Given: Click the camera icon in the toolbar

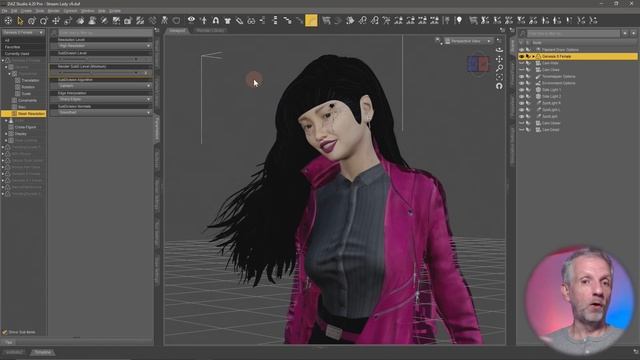Looking at the screenshot, I should point(128,20).
